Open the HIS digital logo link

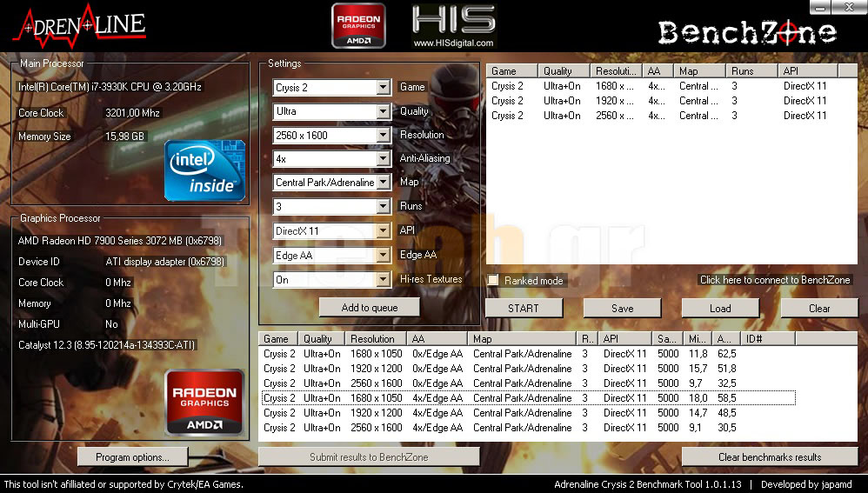pos(452,26)
